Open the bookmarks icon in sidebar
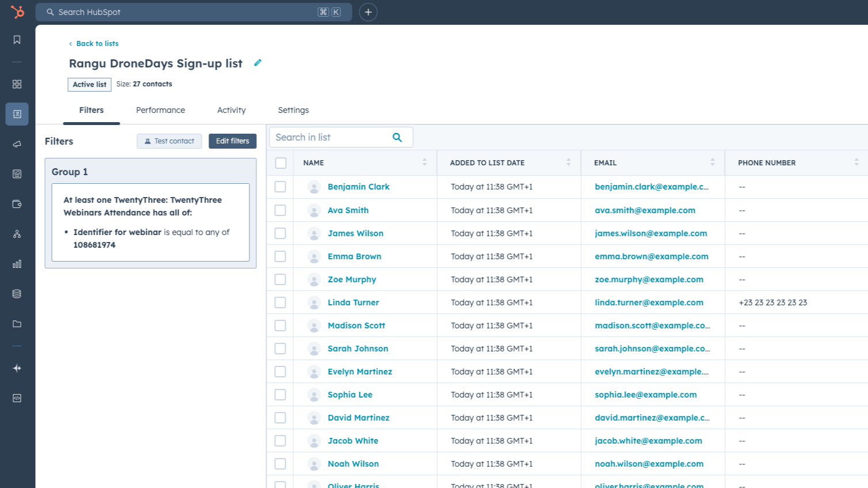868x488 pixels. 17,40
